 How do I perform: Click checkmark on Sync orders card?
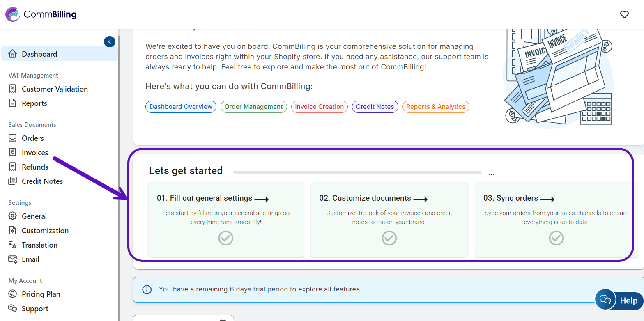pyautogui.click(x=557, y=238)
